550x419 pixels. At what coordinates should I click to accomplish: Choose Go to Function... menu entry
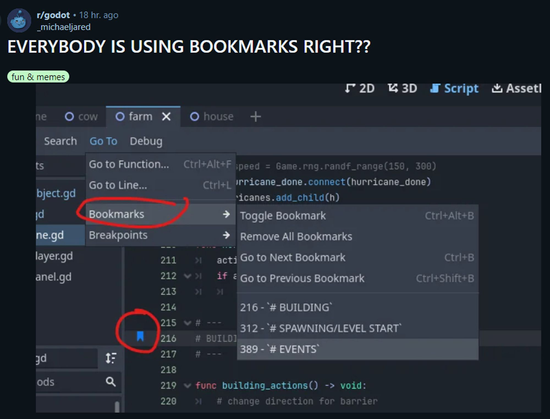[x=161, y=164]
